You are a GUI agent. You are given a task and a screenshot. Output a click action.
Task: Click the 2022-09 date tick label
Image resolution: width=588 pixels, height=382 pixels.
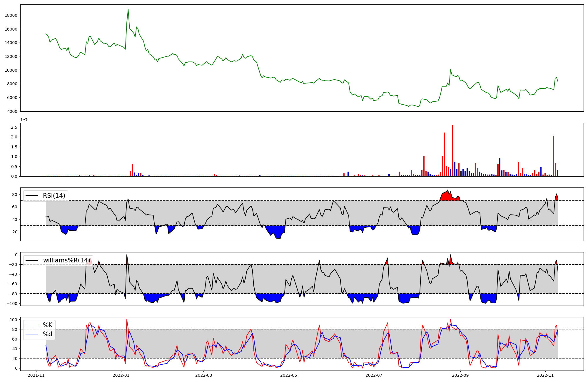pos(460,375)
